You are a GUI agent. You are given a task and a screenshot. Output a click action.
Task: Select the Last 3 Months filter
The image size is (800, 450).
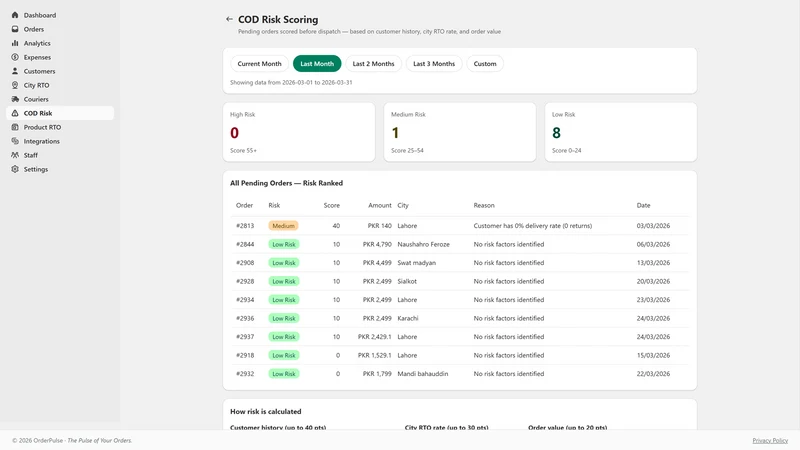coord(434,64)
